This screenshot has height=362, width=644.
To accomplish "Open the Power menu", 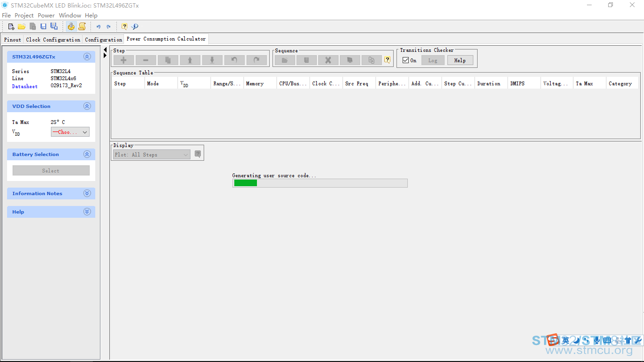I will [46, 16].
